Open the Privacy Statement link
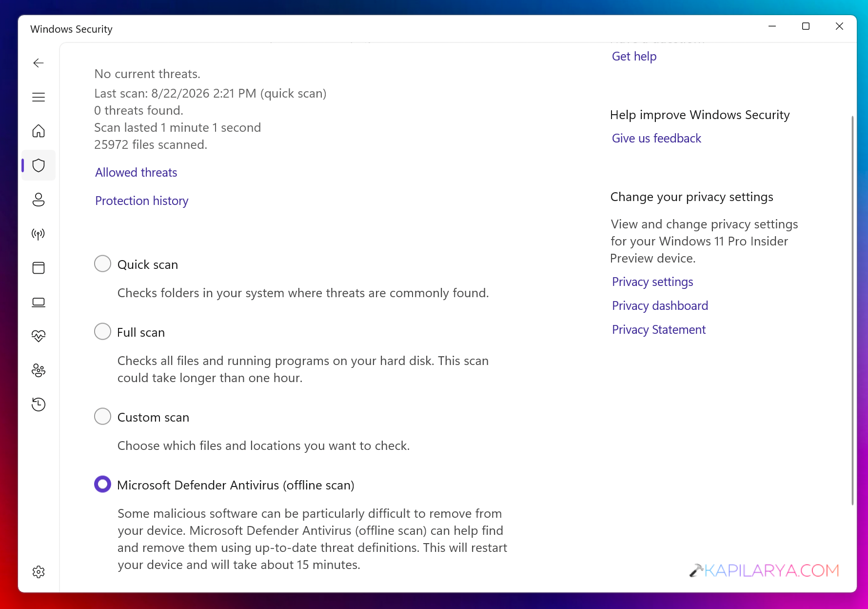The image size is (868, 609). [658, 330]
